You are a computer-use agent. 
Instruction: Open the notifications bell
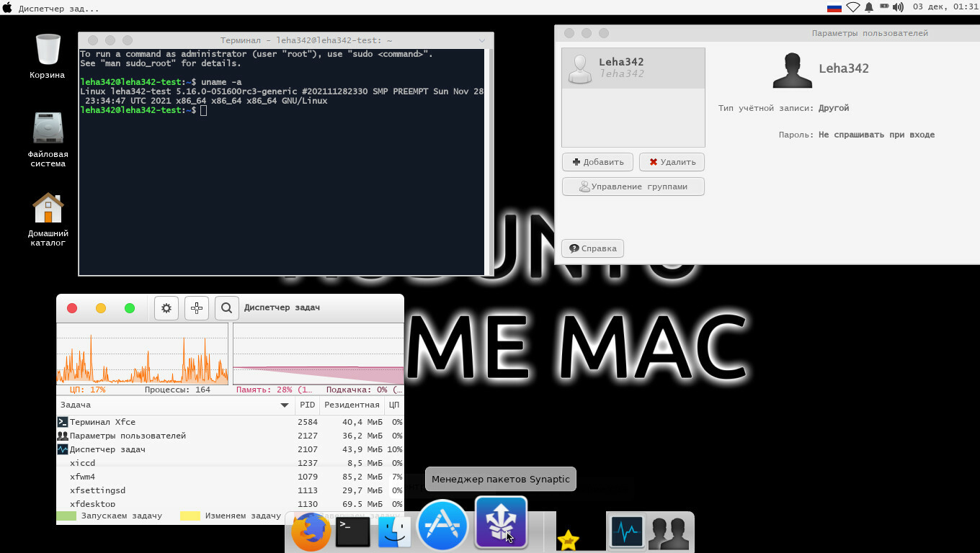(x=869, y=7)
